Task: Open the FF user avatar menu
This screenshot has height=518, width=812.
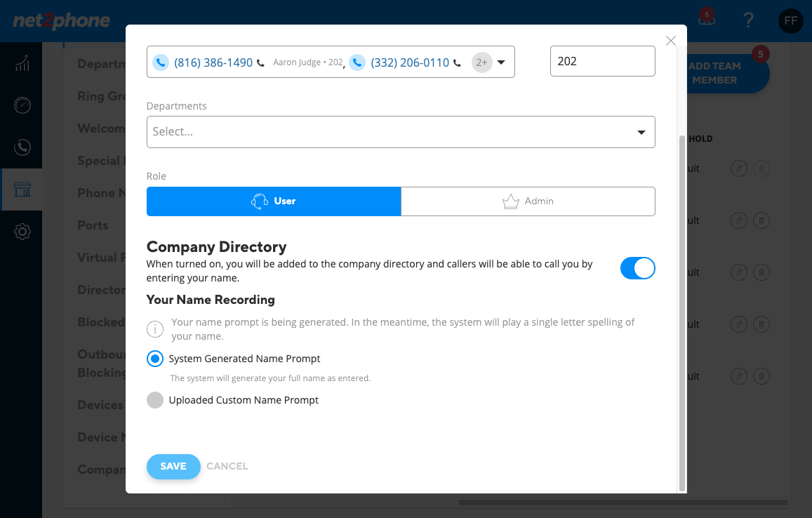Action: [790, 21]
